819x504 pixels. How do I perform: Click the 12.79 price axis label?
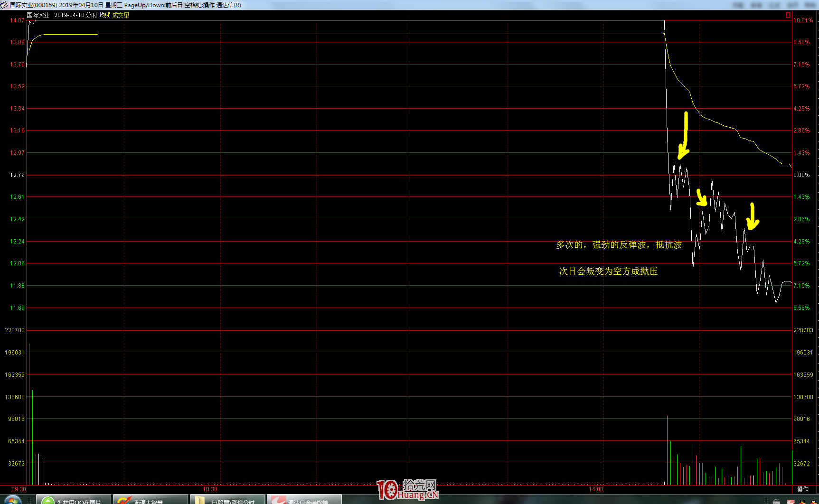click(17, 175)
